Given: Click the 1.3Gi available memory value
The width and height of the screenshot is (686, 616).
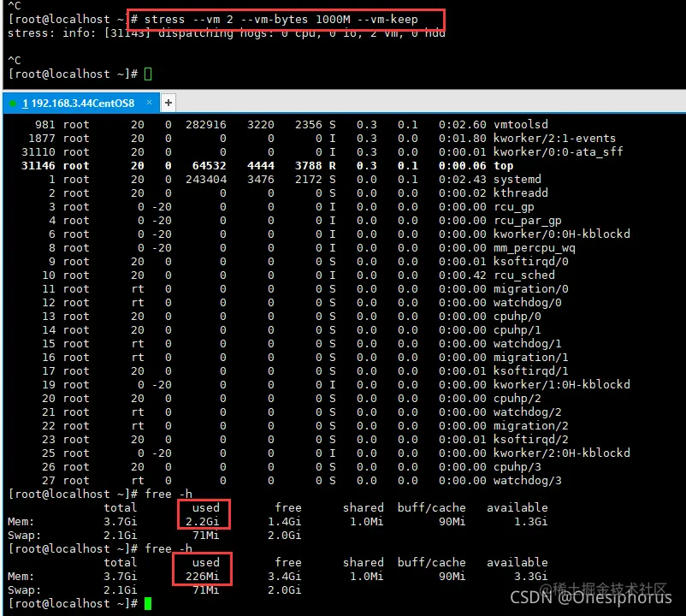Looking at the screenshot, I should (x=530, y=522).
